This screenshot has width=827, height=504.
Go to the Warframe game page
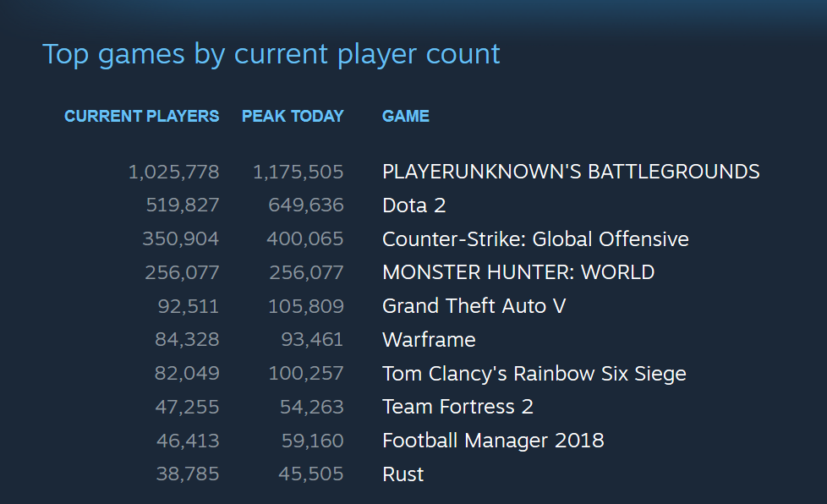point(429,340)
